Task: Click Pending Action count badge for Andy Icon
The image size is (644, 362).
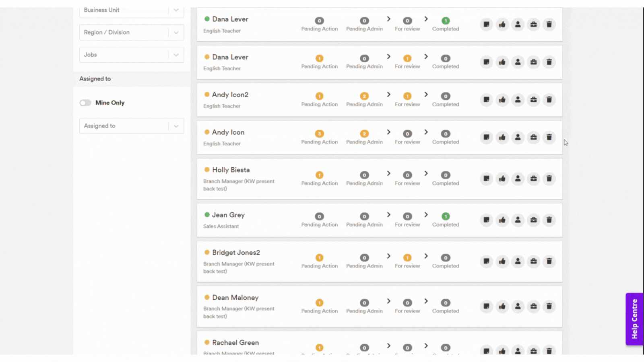Action: pos(319,134)
